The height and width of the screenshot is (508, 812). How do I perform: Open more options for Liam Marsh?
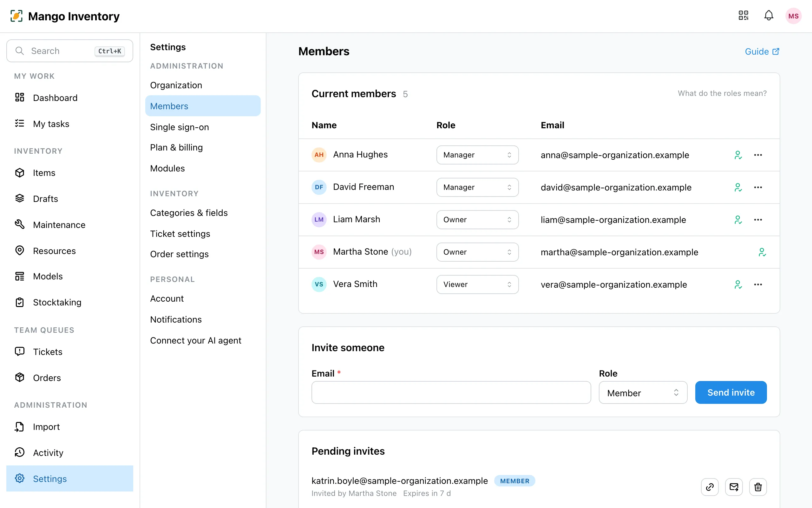758,220
